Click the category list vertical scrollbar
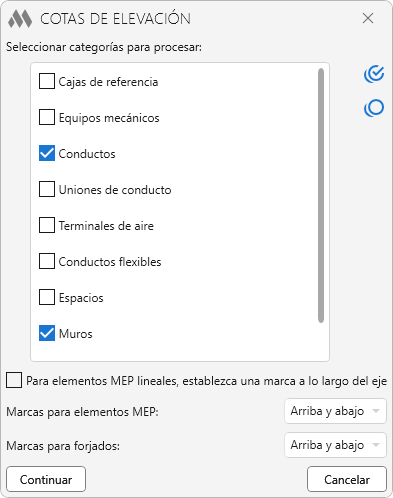The width and height of the screenshot is (393, 498). click(x=321, y=196)
